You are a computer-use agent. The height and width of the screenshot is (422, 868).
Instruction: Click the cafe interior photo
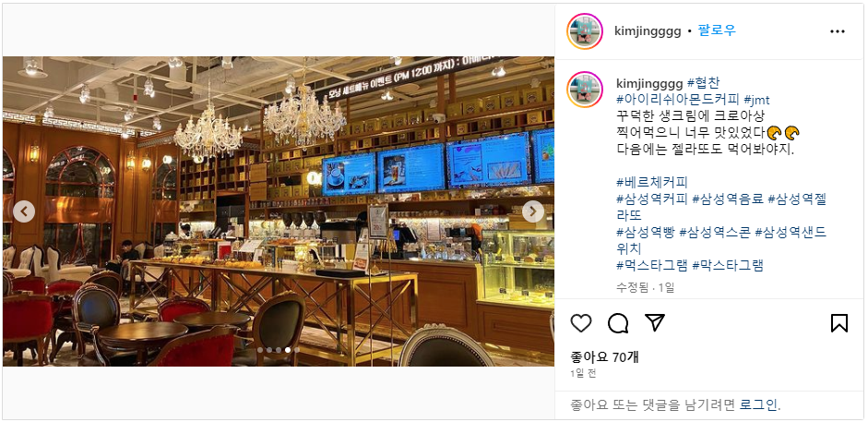click(279, 211)
